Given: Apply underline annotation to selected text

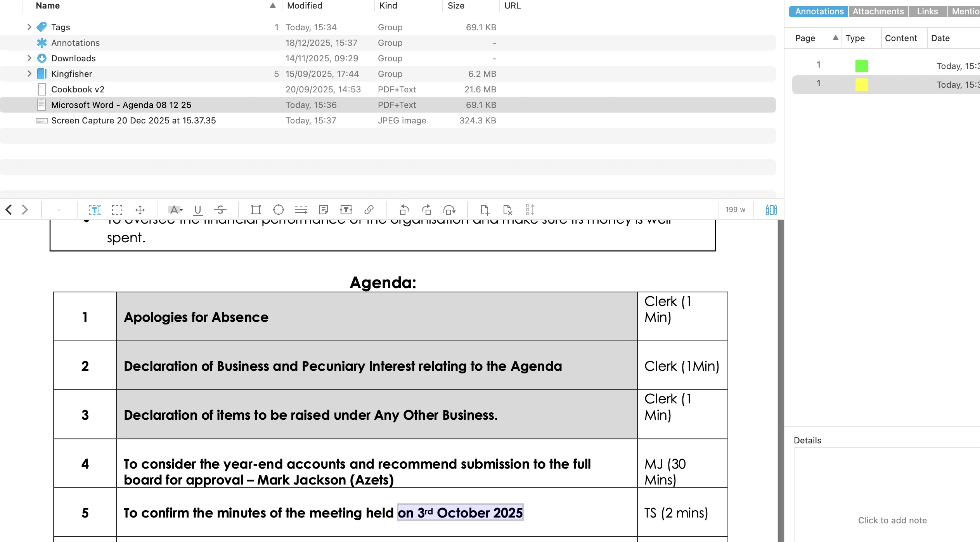Looking at the screenshot, I should pos(197,210).
